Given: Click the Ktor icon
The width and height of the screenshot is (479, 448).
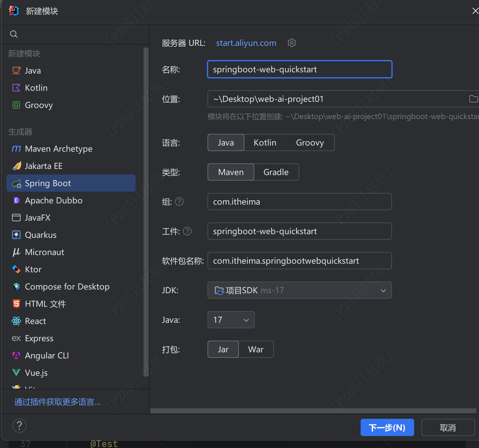Looking at the screenshot, I should coord(16,269).
